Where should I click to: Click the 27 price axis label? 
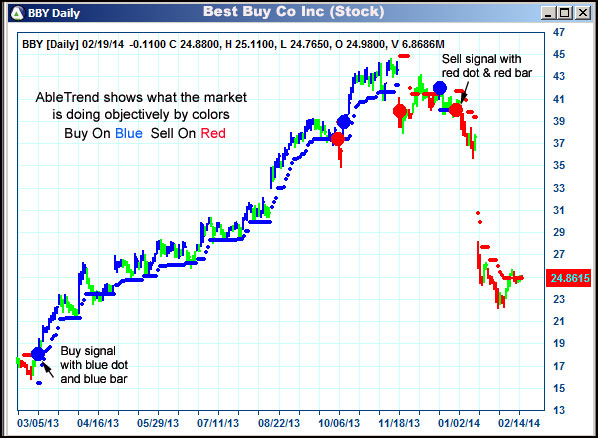tap(559, 254)
